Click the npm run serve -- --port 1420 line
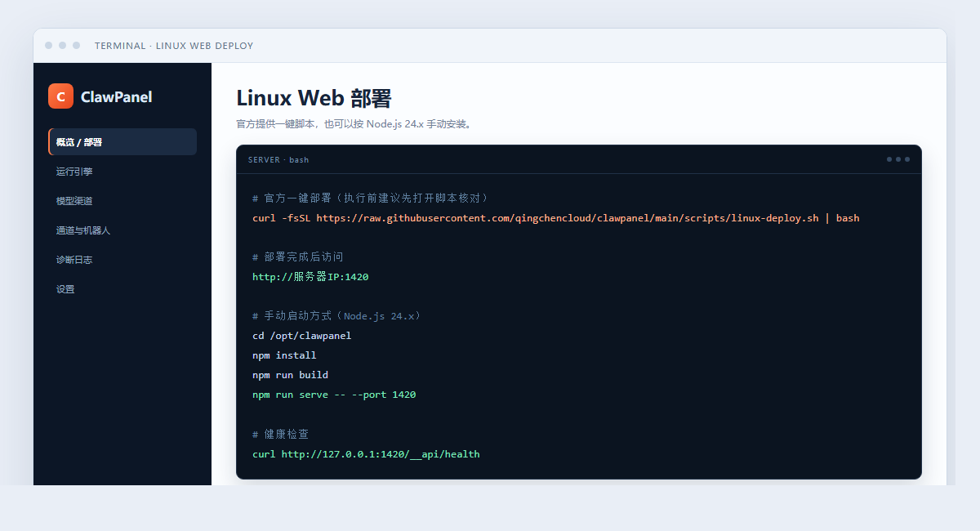Screen dimensions: 980x531 [x=334, y=395]
